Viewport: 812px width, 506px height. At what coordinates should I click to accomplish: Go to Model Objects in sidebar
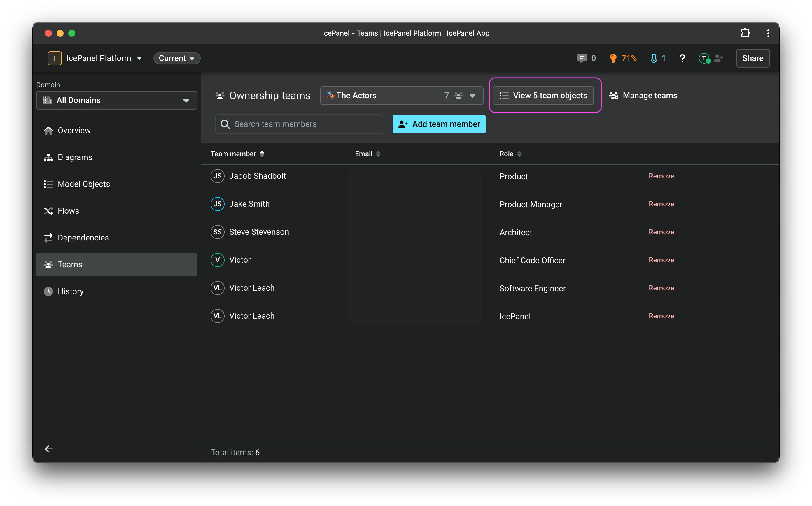click(x=84, y=184)
